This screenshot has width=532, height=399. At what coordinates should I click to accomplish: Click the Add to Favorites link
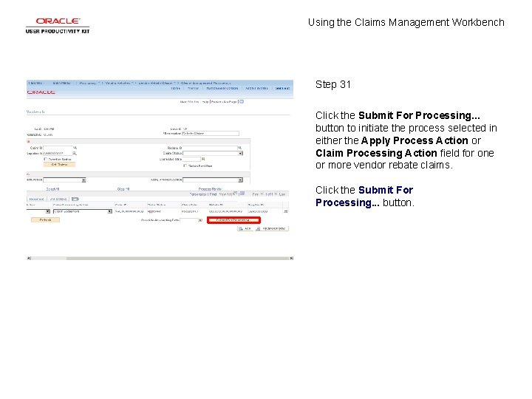(257, 88)
